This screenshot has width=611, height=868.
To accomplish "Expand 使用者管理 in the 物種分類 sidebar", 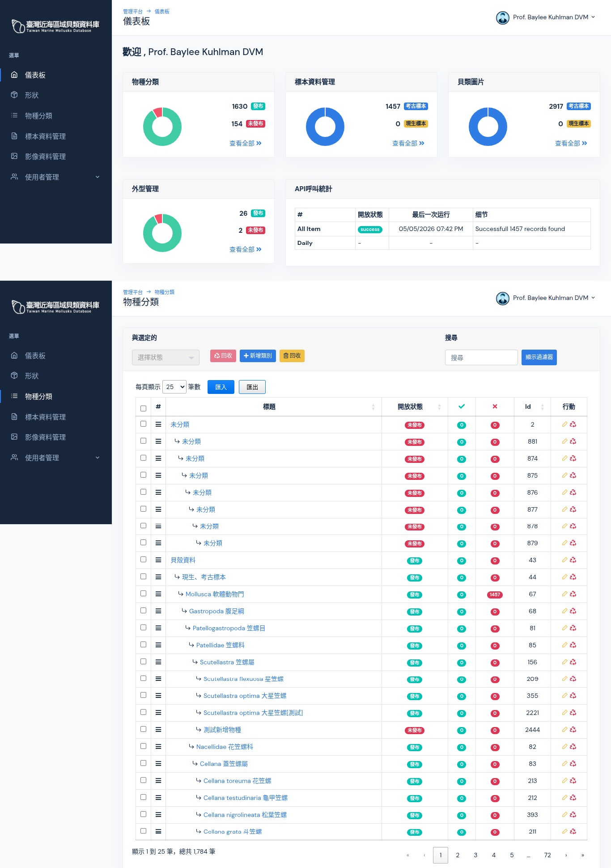I will coord(56,458).
